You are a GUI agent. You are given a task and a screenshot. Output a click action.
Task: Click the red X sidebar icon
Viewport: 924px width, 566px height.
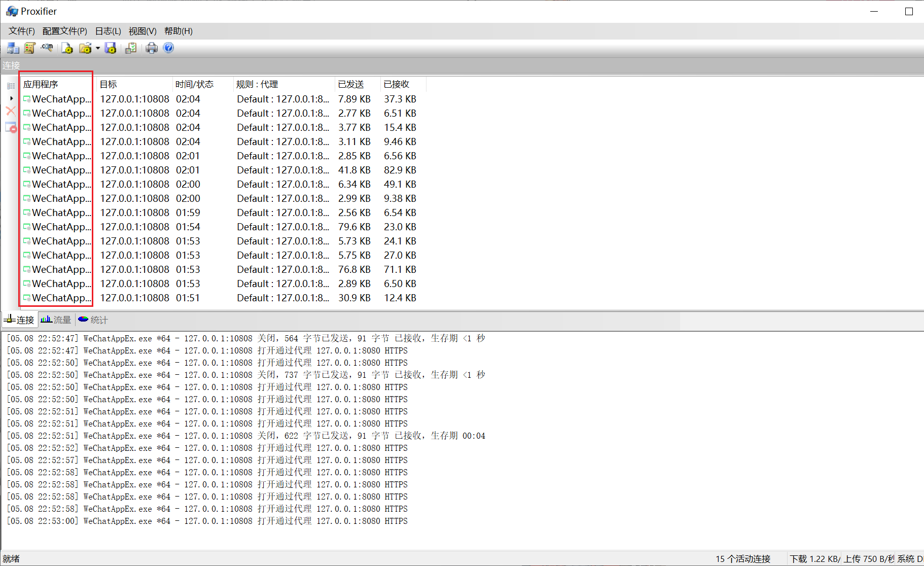tap(10, 111)
